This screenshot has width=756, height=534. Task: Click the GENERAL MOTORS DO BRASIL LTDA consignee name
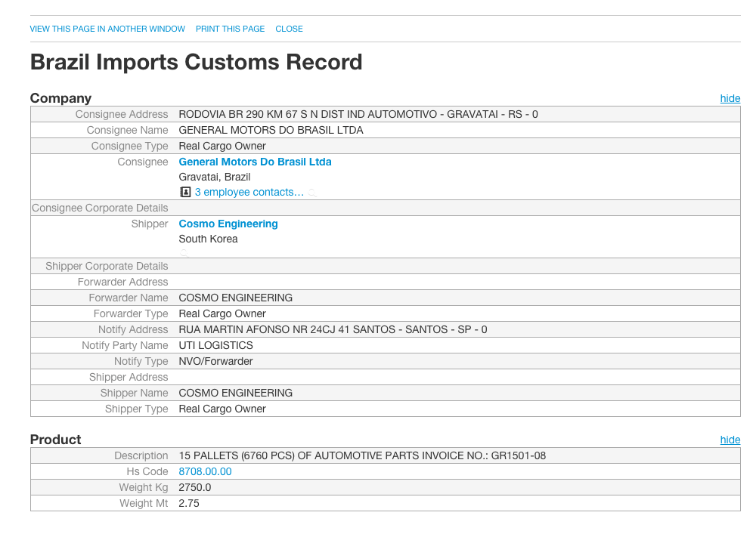click(271, 131)
